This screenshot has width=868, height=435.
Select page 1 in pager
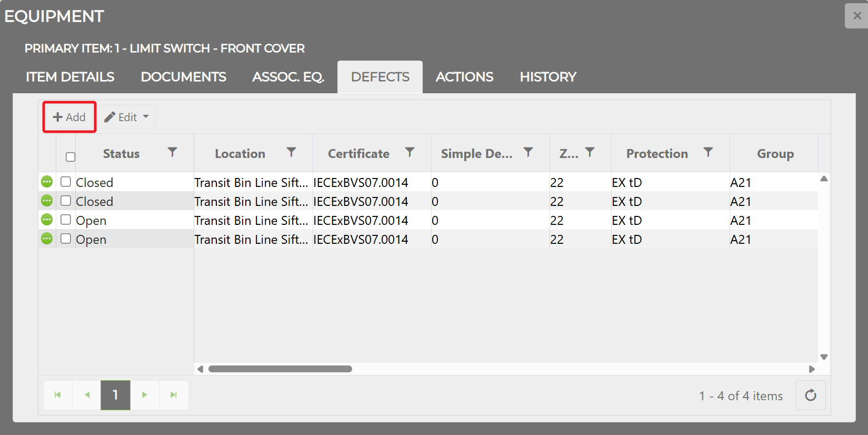pos(116,395)
